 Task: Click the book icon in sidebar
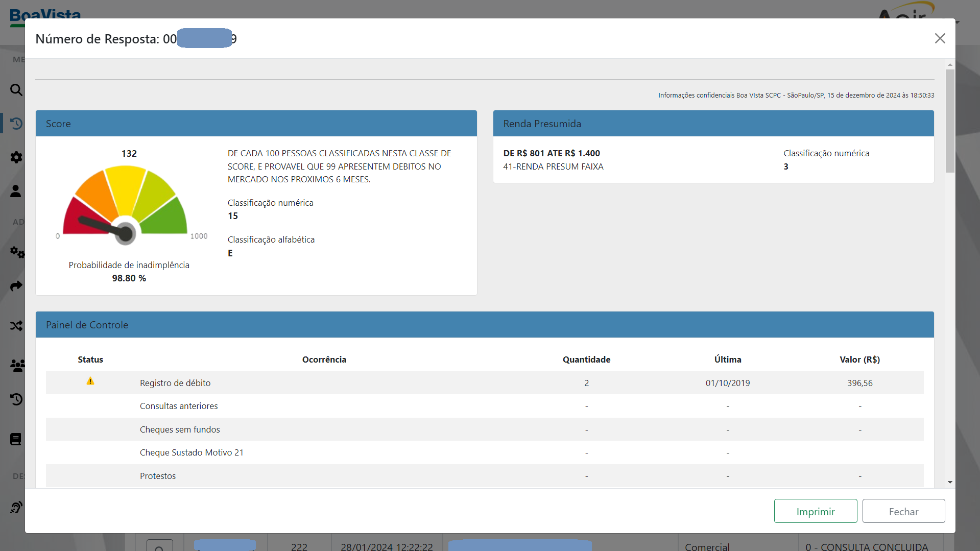[16, 439]
